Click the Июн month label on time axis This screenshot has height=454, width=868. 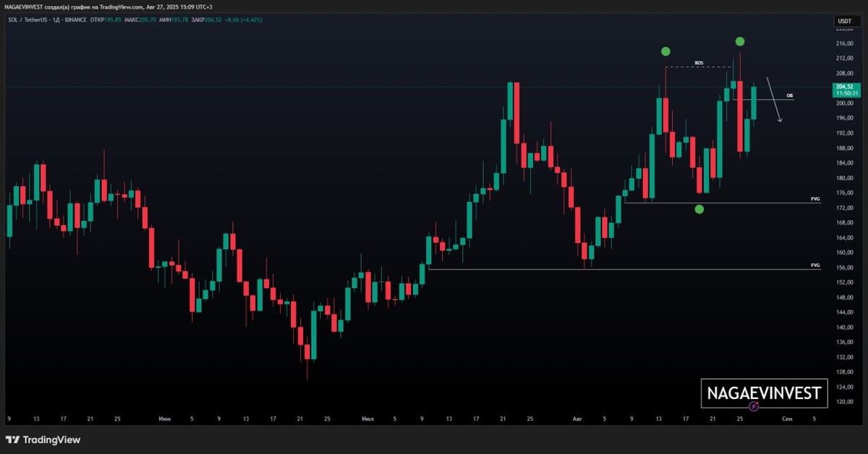click(x=166, y=419)
